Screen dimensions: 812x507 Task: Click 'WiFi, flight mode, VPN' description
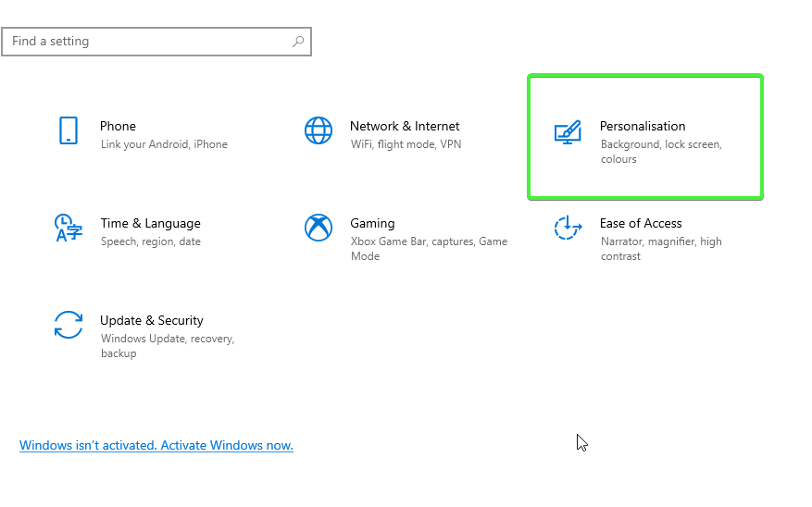[x=406, y=144]
